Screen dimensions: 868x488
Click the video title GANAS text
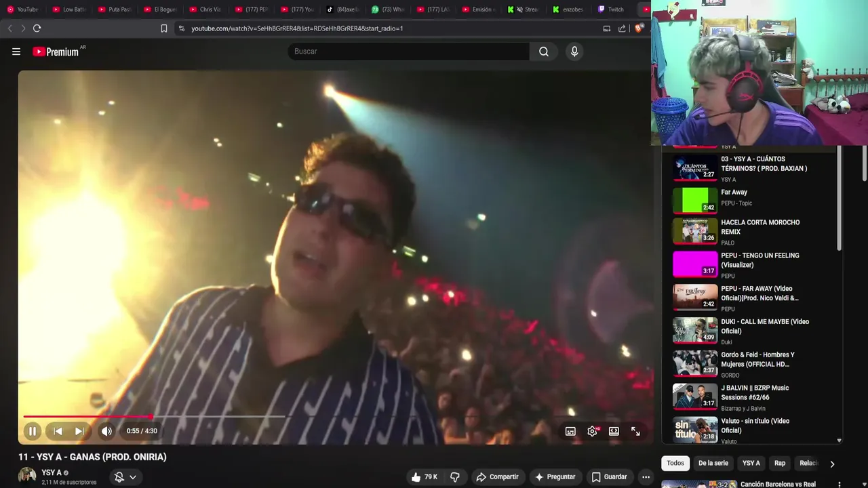(92, 457)
